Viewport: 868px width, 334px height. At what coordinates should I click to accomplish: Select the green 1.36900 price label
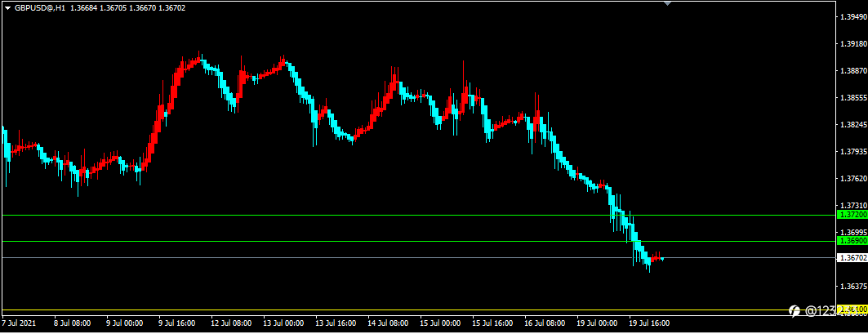point(851,241)
